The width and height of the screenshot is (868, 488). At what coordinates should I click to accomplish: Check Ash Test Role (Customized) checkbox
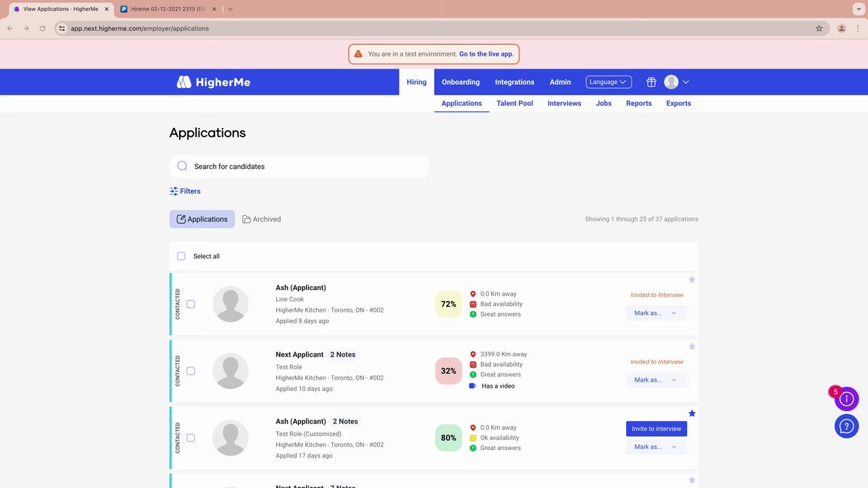pyautogui.click(x=191, y=438)
